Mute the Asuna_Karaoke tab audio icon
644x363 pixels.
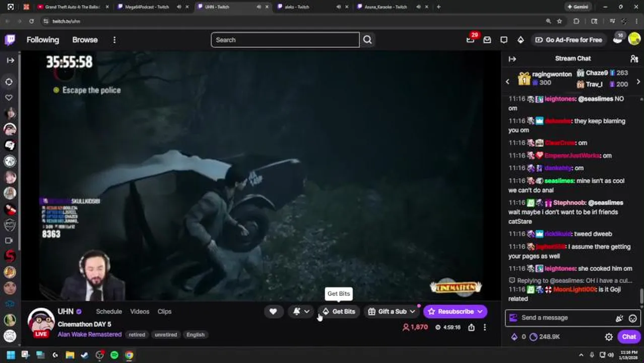[419, 7]
